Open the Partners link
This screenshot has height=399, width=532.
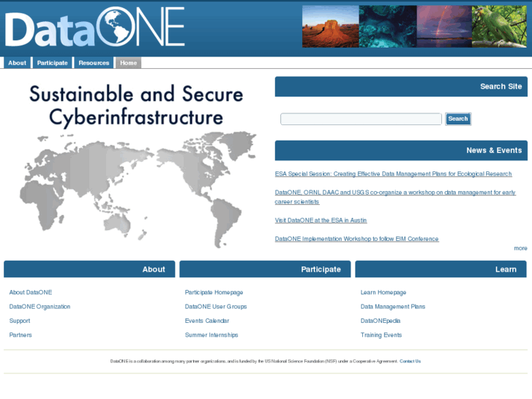(20, 335)
